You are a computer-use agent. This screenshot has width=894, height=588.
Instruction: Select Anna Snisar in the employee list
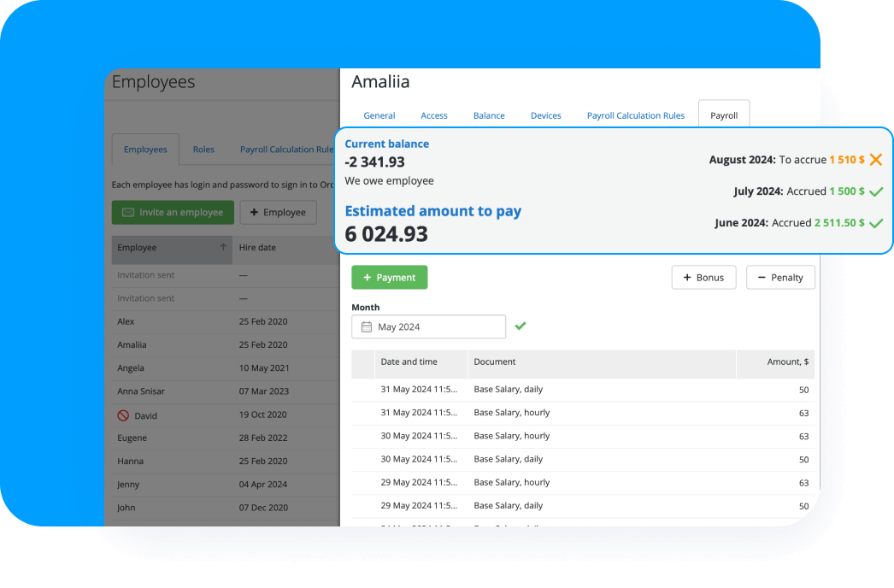point(141,391)
